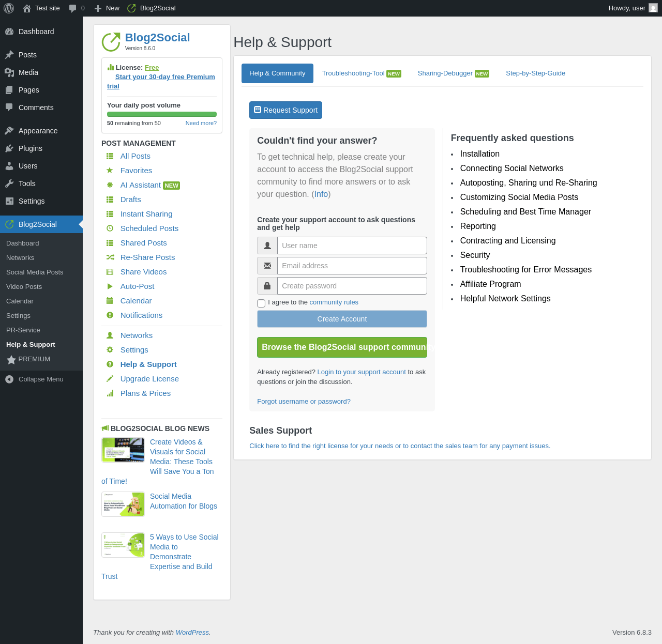Click the Calendar icon in Post Management
662x644 pixels.
coord(110,301)
